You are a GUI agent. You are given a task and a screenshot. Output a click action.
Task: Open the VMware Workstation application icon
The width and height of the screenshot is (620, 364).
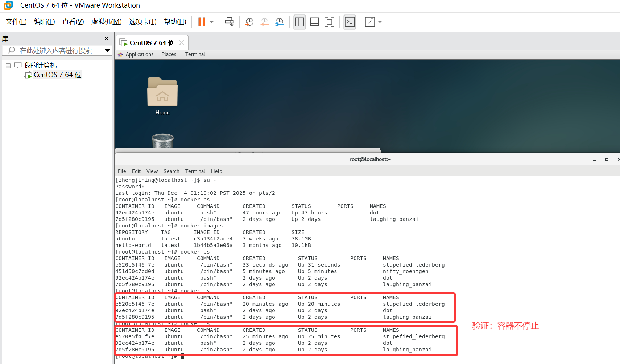tap(8, 5)
